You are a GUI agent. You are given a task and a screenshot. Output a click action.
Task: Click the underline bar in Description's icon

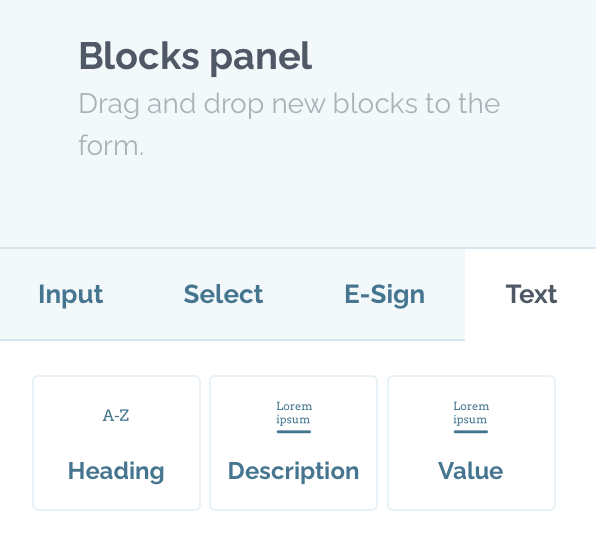294,431
